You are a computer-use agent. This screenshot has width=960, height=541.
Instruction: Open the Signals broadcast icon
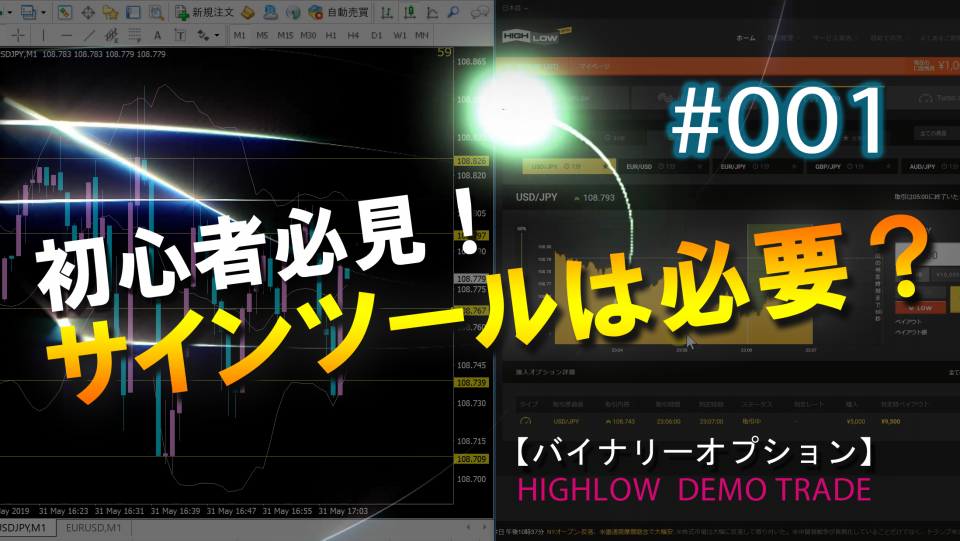pos(293,12)
